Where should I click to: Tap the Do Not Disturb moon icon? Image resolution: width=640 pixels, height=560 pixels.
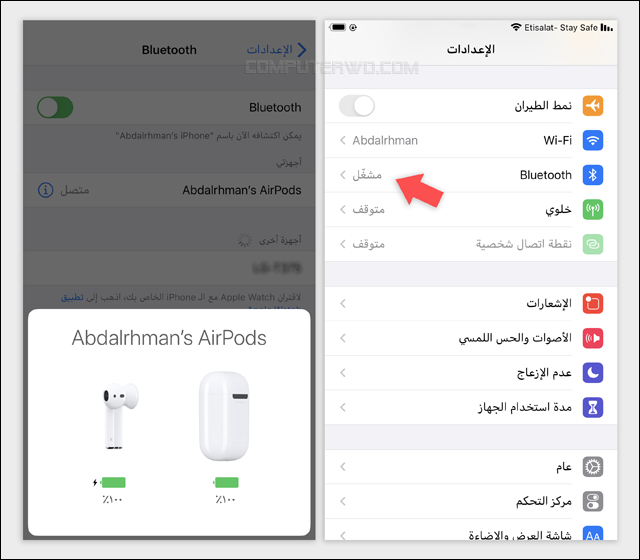point(593,373)
